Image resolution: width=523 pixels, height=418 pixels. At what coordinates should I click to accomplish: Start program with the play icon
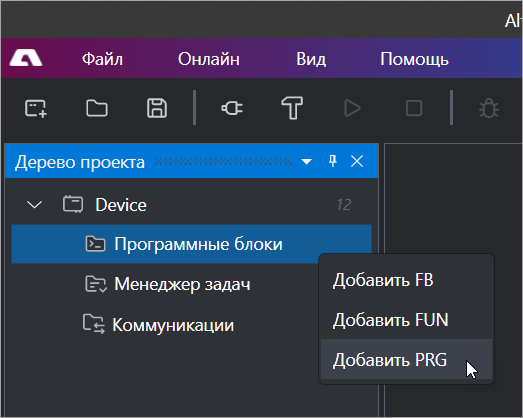tap(352, 108)
